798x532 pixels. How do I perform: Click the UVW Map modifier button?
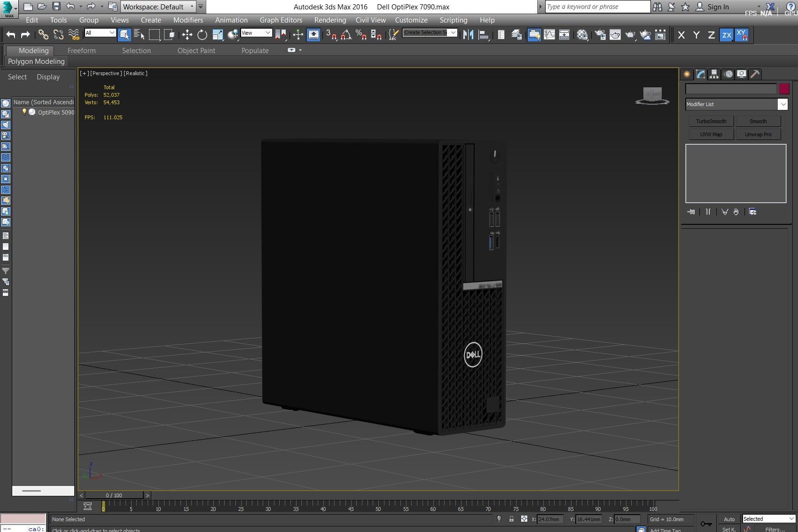click(x=711, y=134)
